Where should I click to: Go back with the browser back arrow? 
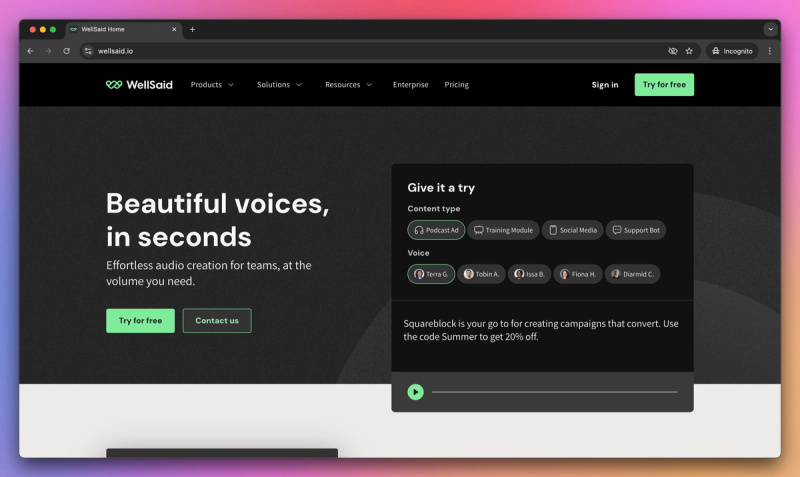(x=31, y=51)
